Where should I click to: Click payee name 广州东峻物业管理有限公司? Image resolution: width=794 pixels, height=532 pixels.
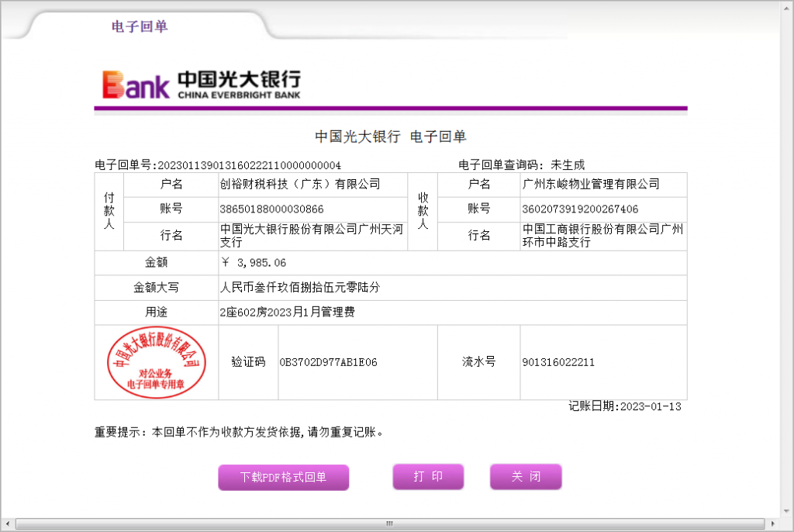point(591,185)
